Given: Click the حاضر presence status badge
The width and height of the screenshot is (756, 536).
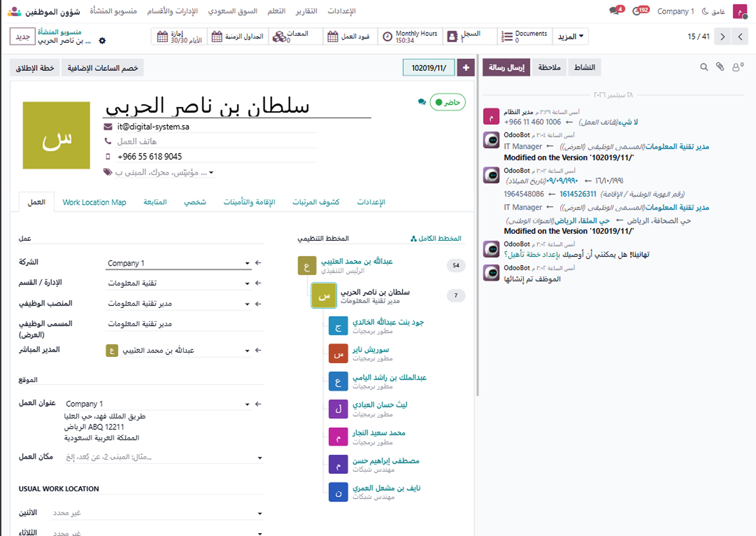Looking at the screenshot, I should coord(448,102).
